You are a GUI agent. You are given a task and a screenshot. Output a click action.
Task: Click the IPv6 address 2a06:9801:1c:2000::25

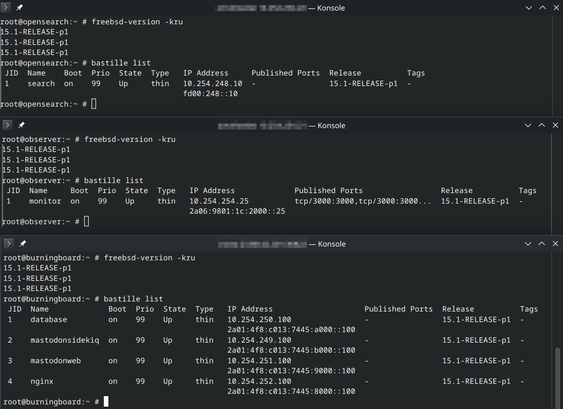tap(237, 211)
